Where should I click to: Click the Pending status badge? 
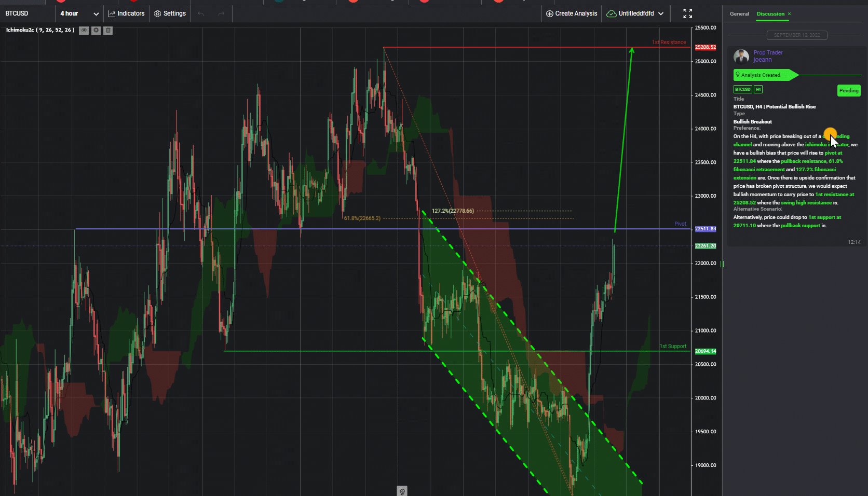[849, 91]
